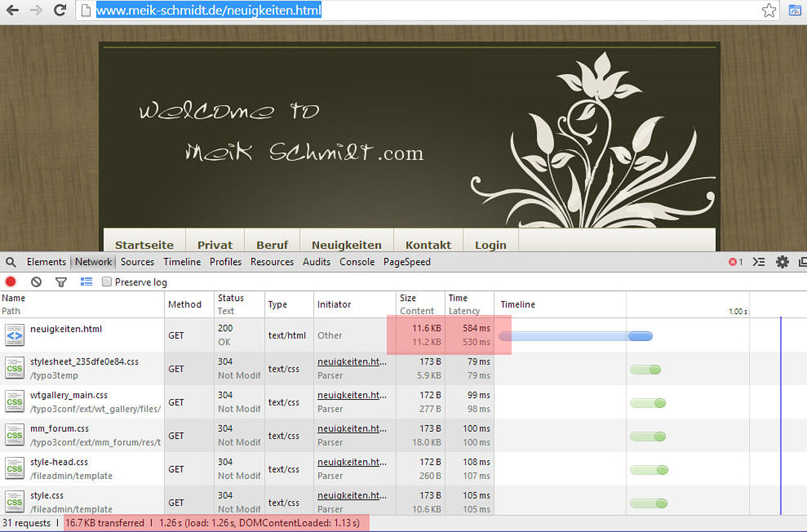The image size is (807, 532).
Task: Open the initiator link for style.css
Action: click(x=352, y=495)
